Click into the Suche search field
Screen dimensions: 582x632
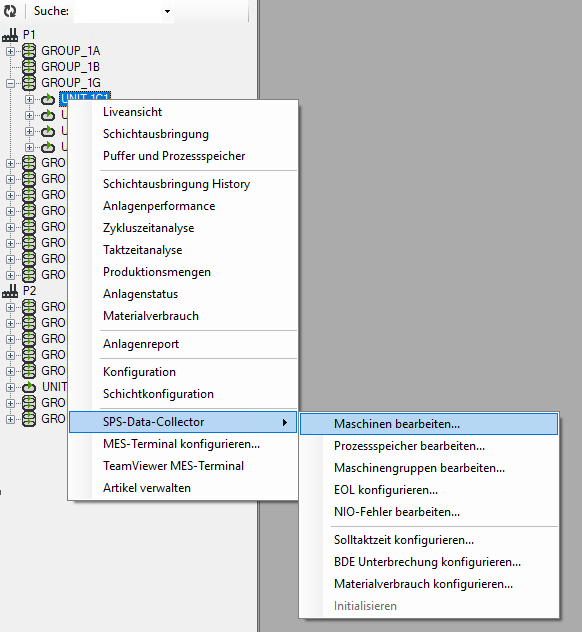coord(118,11)
